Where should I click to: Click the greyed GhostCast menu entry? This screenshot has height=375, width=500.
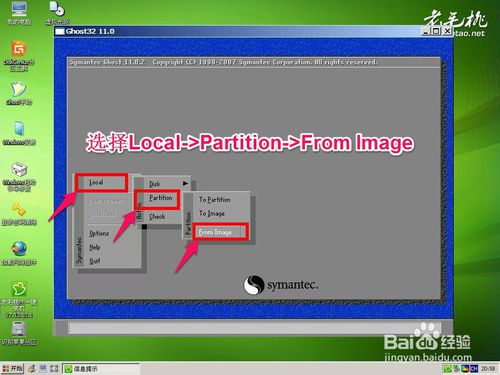click(x=103, y=214)
